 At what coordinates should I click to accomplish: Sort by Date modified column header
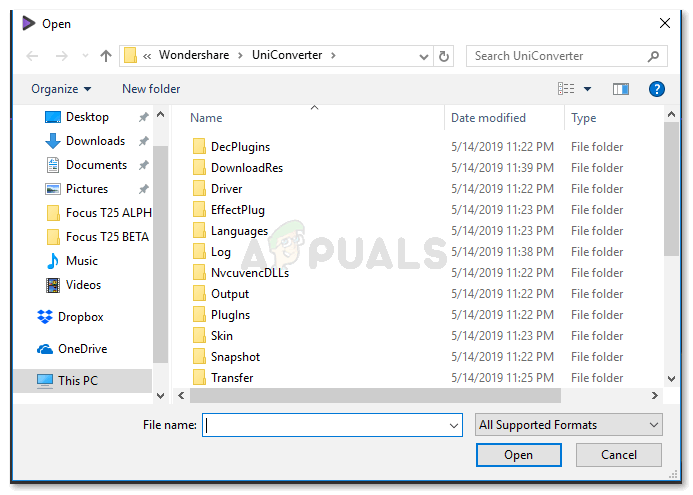pyautogui.click(x=488, y=118)
